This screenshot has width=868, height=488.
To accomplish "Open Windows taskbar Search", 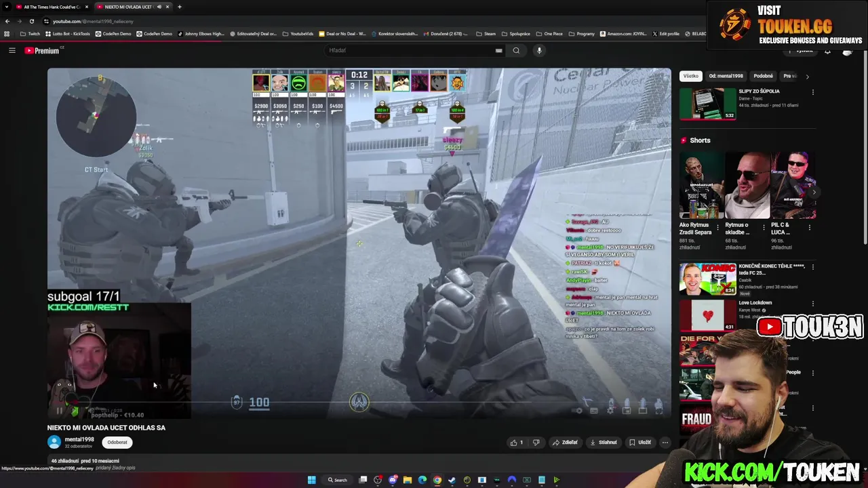I will pyautogui.click(x=338, y=480).
